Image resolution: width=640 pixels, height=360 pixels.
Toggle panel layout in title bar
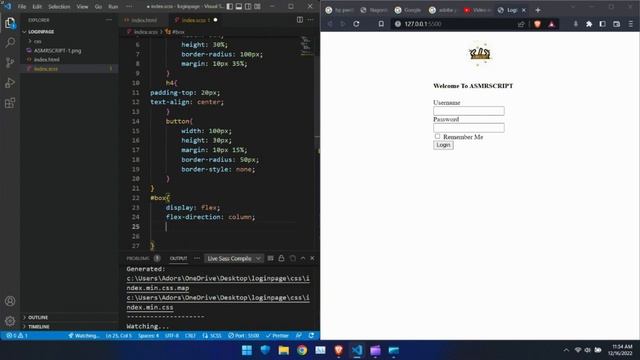point(239,7)
